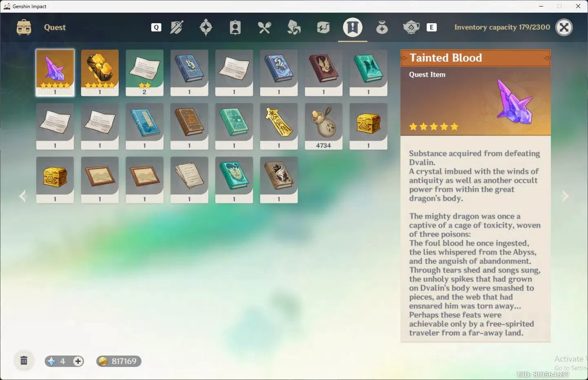Select the Tainted Blood crystal item

click(x=55, y=73)
